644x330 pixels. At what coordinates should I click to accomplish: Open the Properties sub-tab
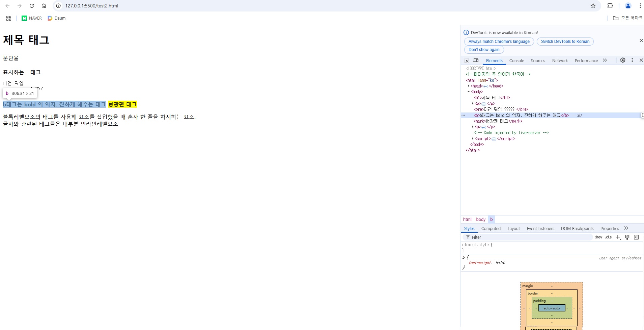coord(610,229)
